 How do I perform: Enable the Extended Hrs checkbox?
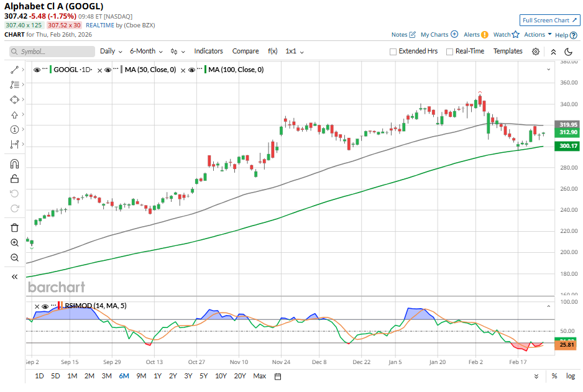393,52
